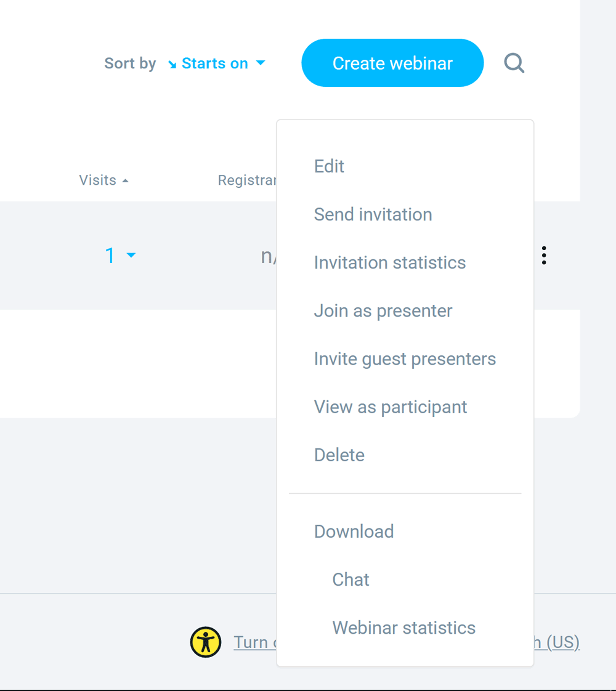The width and height of the screenshot is (616, 691).
Task: Select Join as presenter
Action: click(383, 311)
